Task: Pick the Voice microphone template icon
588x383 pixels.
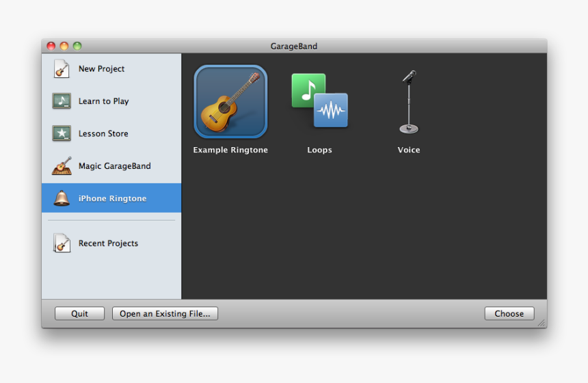Action: [x=409, y=102]
